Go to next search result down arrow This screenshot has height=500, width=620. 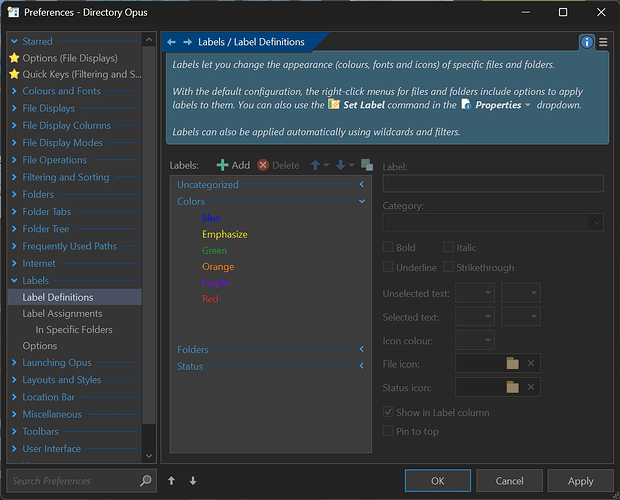coord(193,481)
